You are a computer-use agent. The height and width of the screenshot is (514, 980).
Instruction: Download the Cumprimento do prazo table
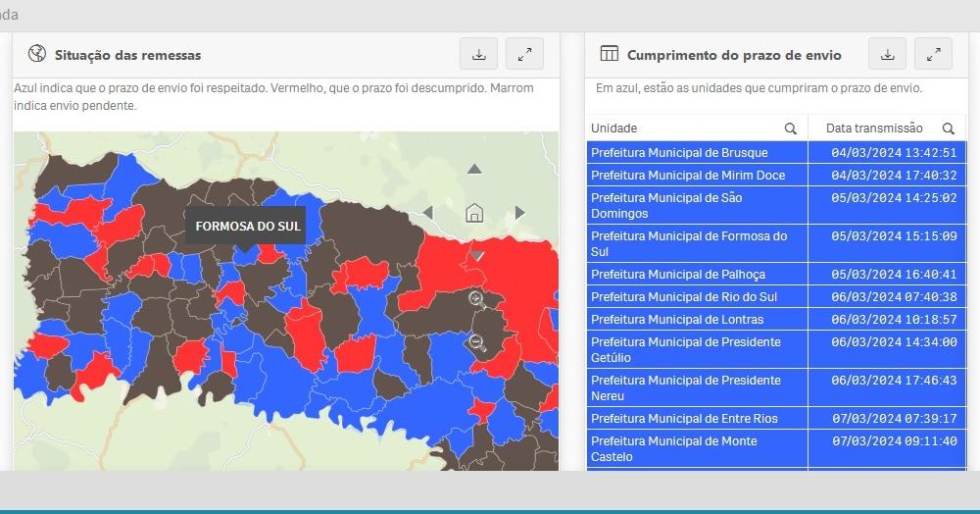(888, 54)
